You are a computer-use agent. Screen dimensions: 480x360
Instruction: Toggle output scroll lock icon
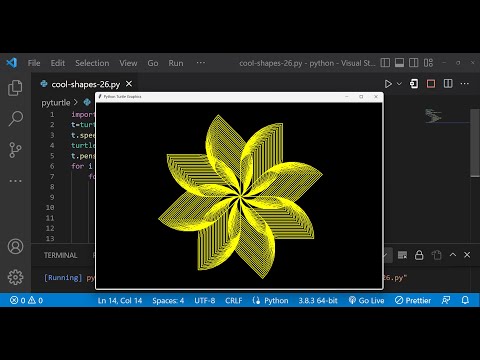[x=419, y=255]
